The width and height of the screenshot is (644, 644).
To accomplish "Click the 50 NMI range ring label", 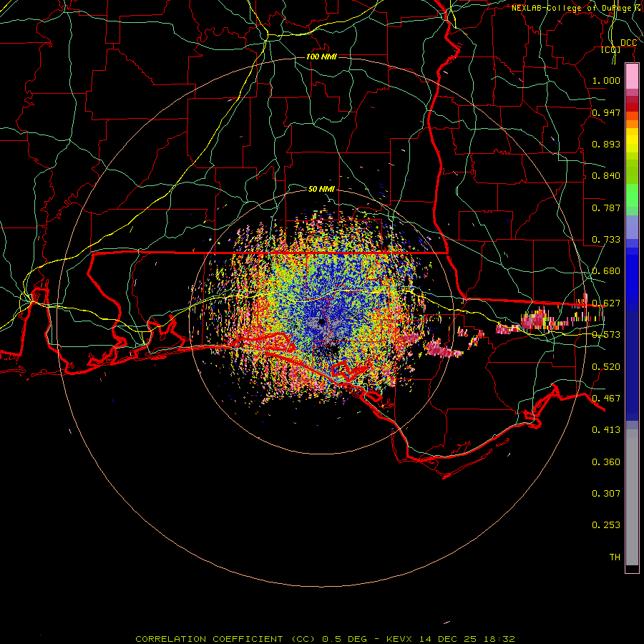I will [x=321, y=189].
